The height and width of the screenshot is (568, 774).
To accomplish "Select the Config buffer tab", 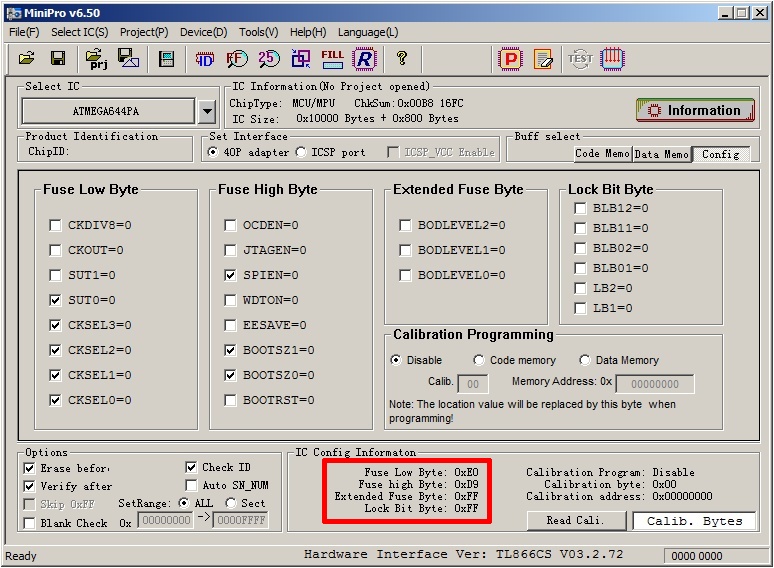I will [721, 154].
